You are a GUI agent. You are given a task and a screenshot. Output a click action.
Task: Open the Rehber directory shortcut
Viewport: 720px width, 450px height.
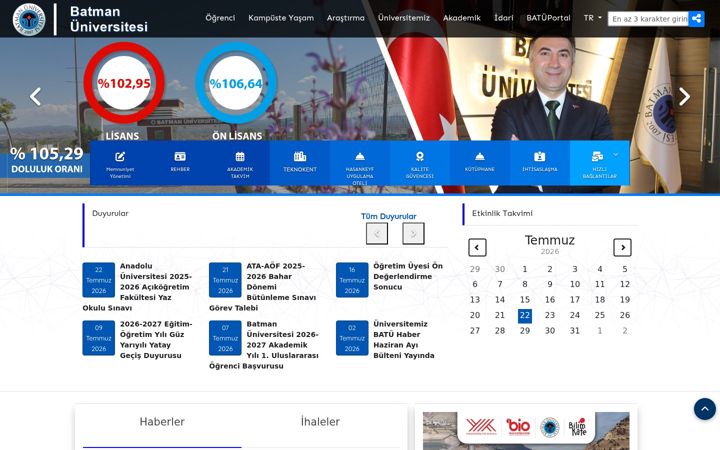[180, 163]
